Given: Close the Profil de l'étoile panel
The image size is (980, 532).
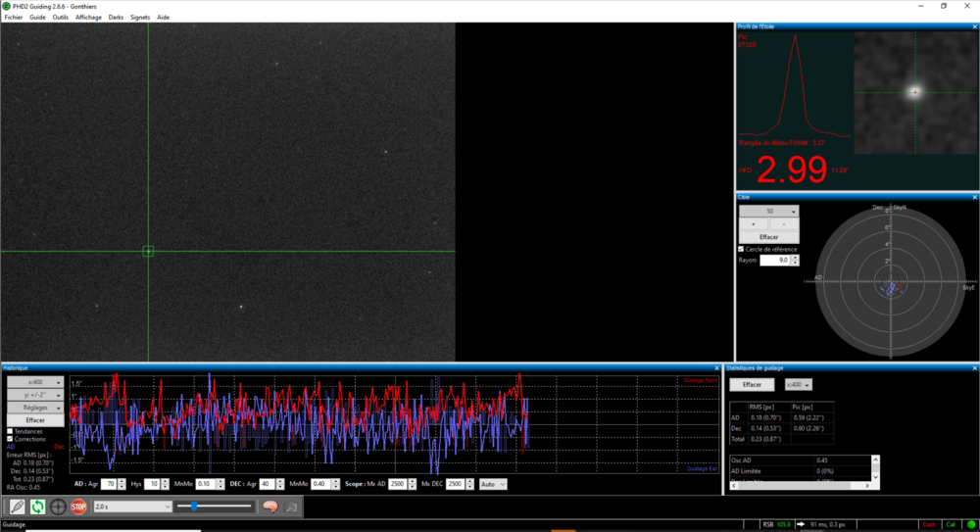Looking at the screenshot, I should pos(974,26).
